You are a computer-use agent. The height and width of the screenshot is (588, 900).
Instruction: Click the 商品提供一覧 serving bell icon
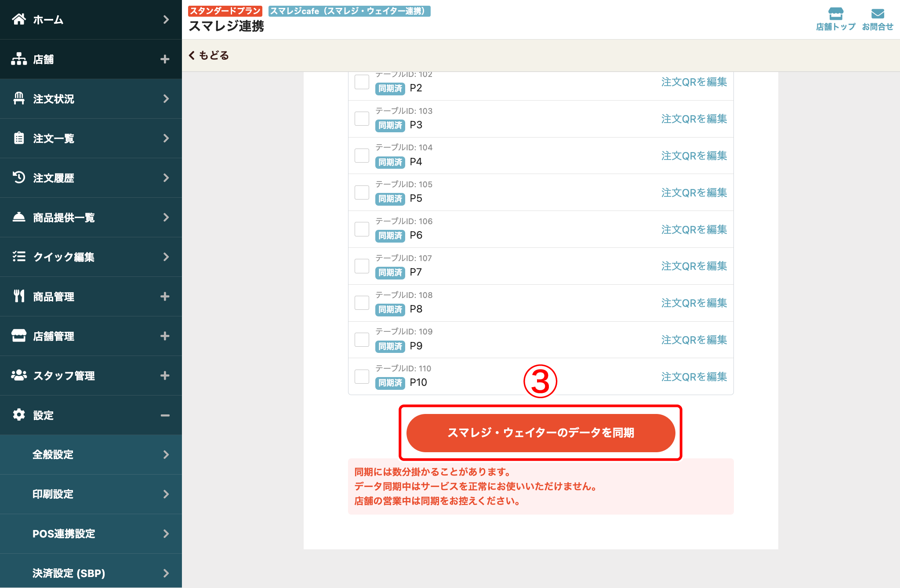click(19, 217)
